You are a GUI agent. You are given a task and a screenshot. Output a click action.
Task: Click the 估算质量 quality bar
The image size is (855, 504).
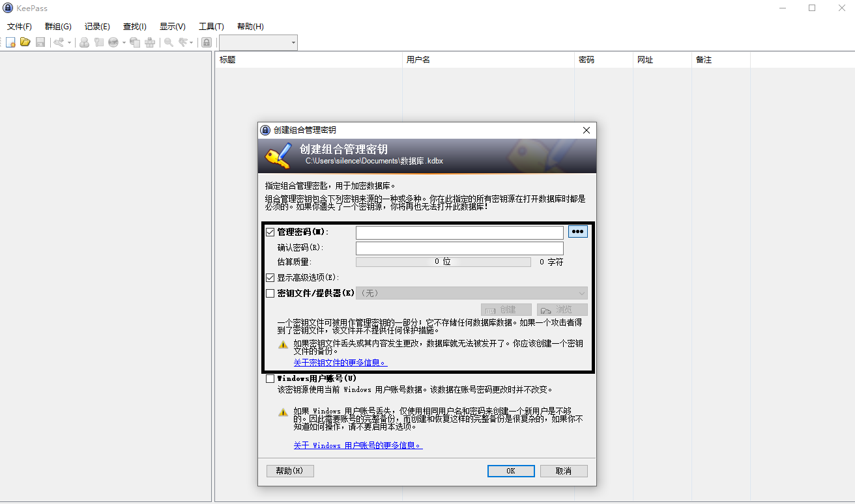point(443,262)
